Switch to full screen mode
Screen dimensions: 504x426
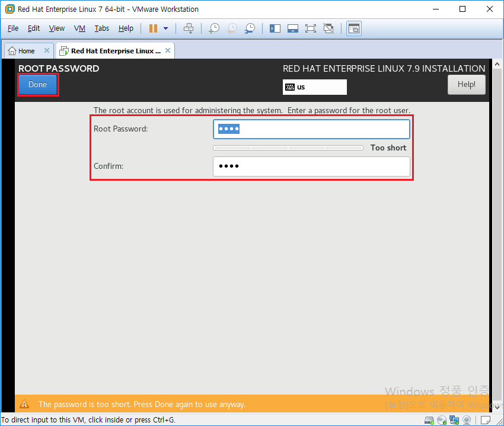click(311, 28)
